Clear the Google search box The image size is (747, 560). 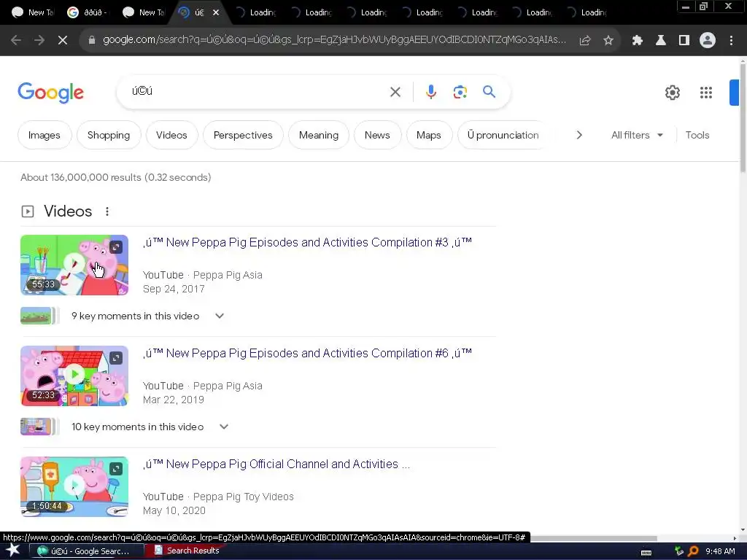[x=395, y=92]
